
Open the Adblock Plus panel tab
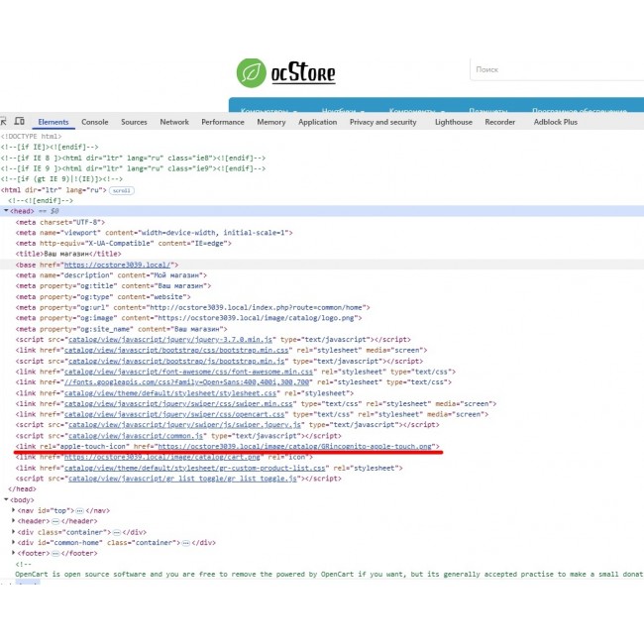tap(556, 122)
